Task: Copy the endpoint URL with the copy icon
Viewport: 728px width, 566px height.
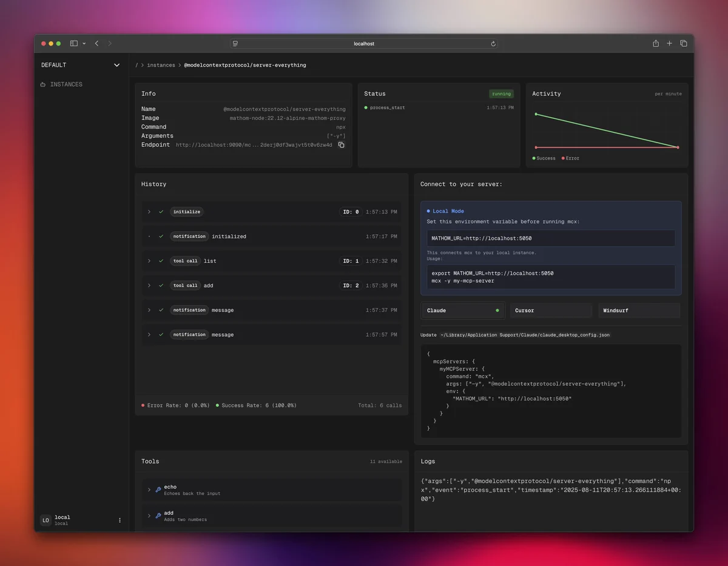Action: coord(341,145)
